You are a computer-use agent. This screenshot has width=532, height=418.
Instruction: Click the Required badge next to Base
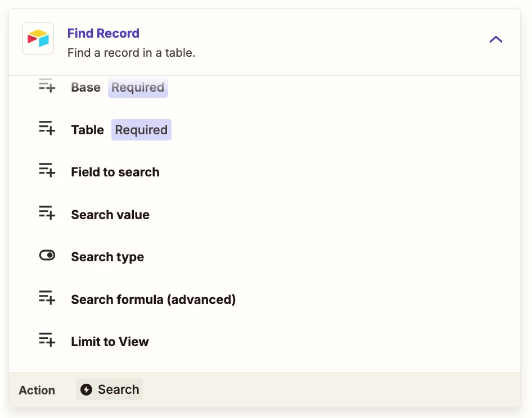click(x=138, y=88)
